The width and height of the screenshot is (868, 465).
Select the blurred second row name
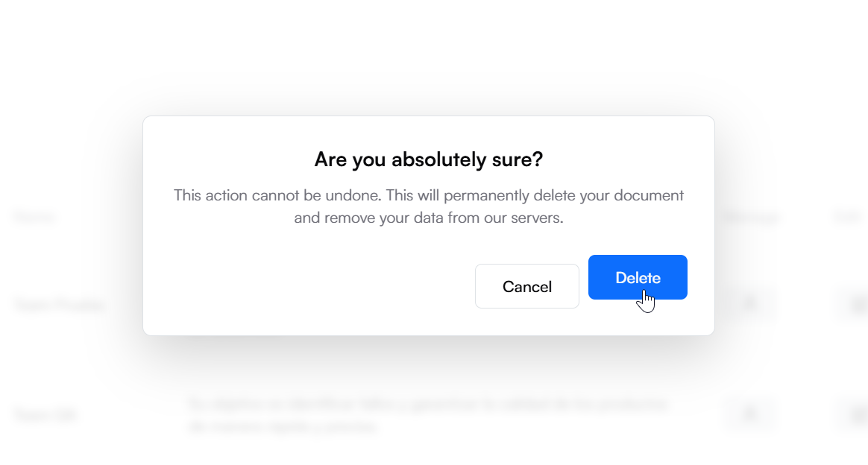coord(45,414)
